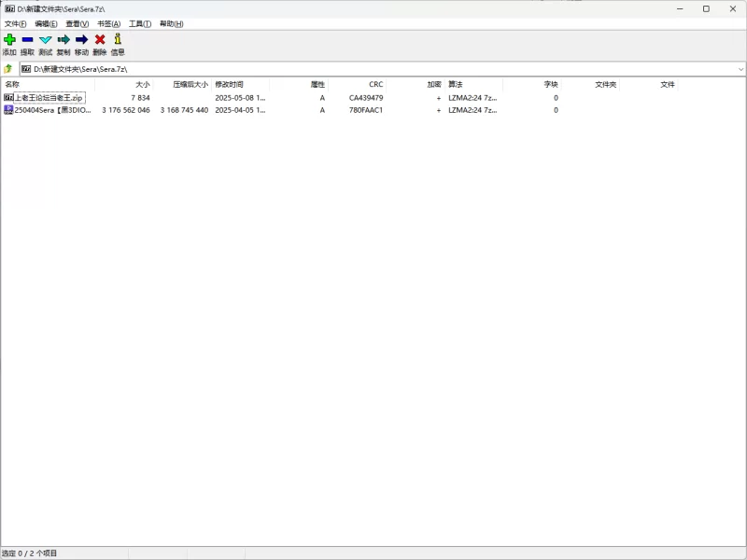Click the address path input field
This screenshot has height=560, width=747.
[373, 69]
